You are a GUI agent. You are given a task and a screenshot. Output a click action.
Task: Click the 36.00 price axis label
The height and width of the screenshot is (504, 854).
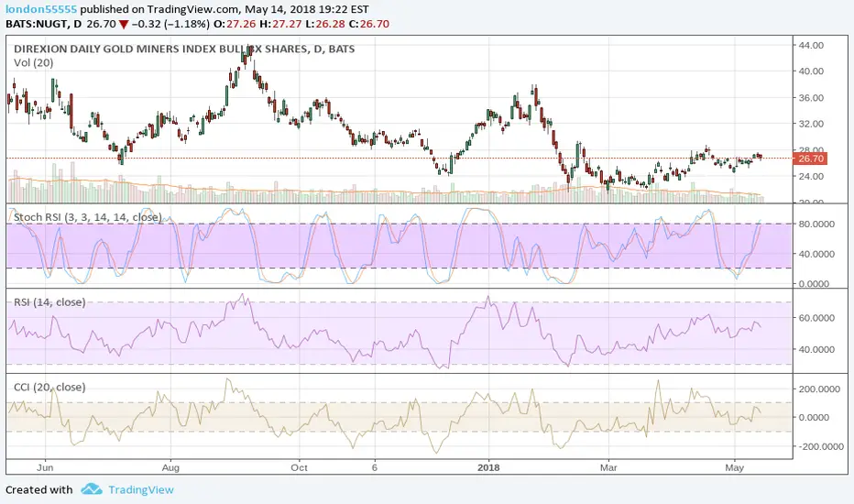point(811,98)
